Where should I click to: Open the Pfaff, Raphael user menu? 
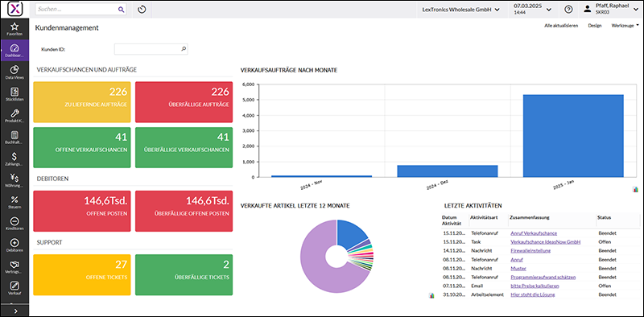(x=611, y=9)
